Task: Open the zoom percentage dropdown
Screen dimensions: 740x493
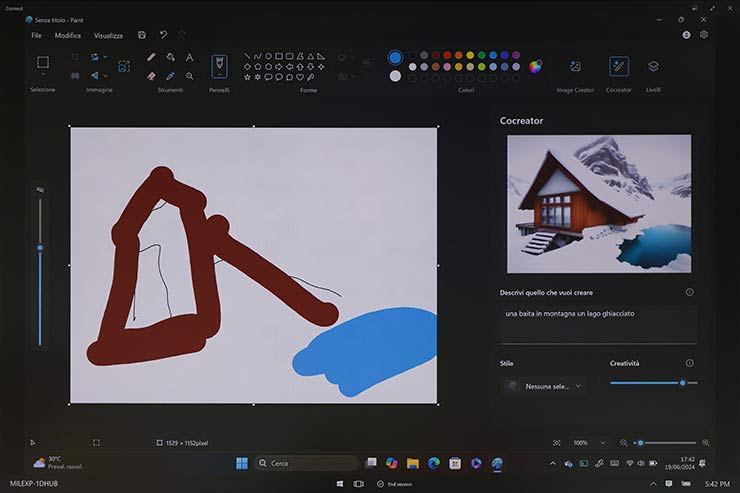Action: click(587, 442)
